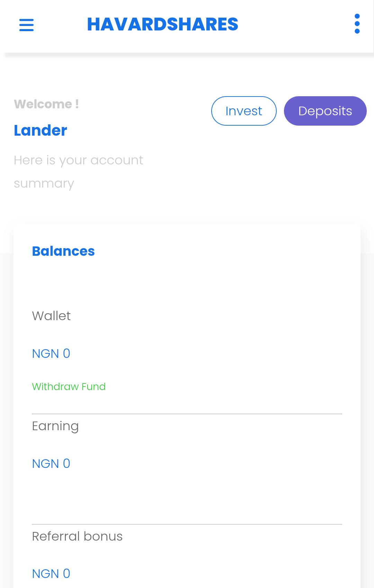
Task: Click the Lander username link
Action: (x=40, y=130)
